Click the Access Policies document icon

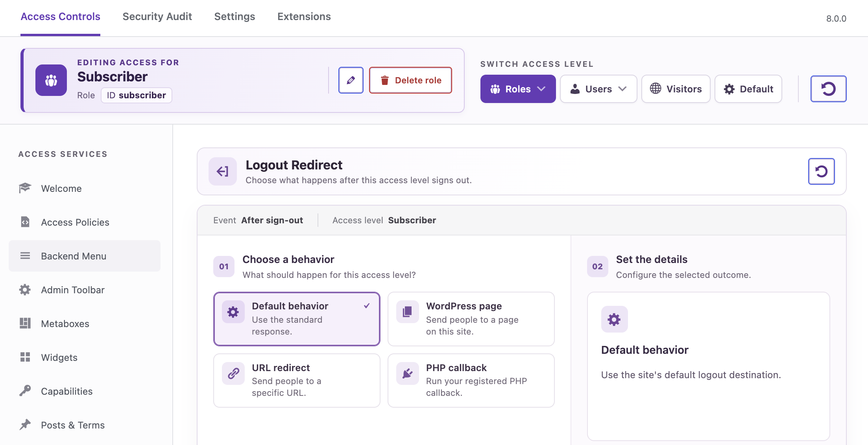click(25, 222)
